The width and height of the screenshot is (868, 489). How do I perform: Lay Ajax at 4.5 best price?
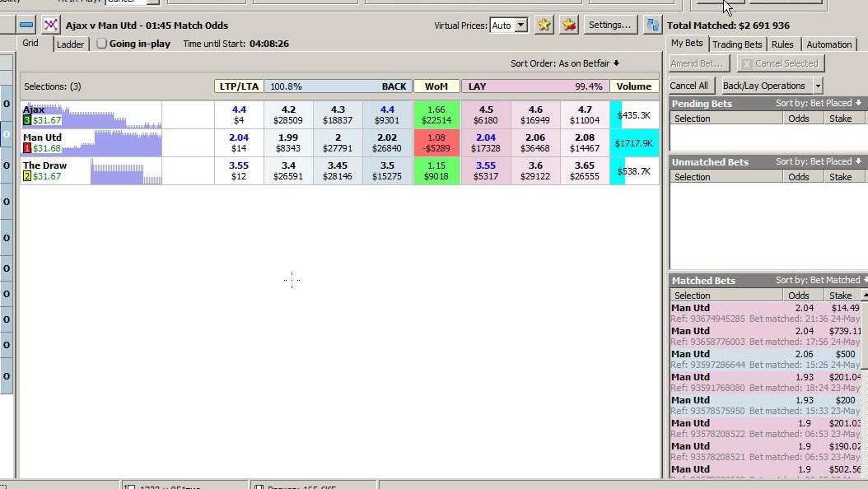(x=486, y=114)
